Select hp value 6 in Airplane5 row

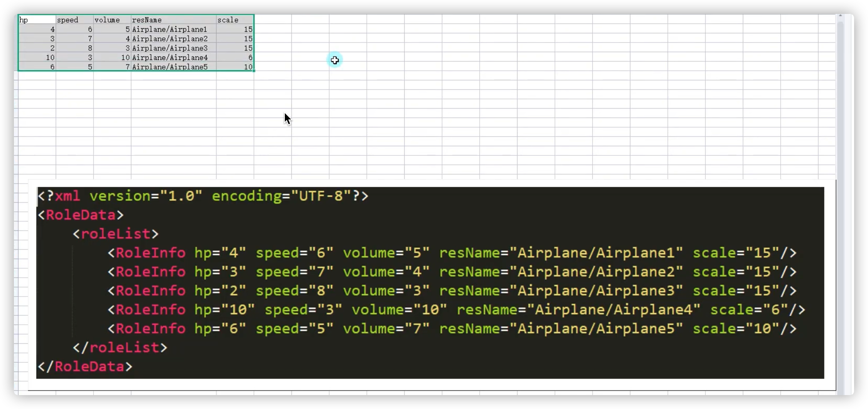[37, 67]
